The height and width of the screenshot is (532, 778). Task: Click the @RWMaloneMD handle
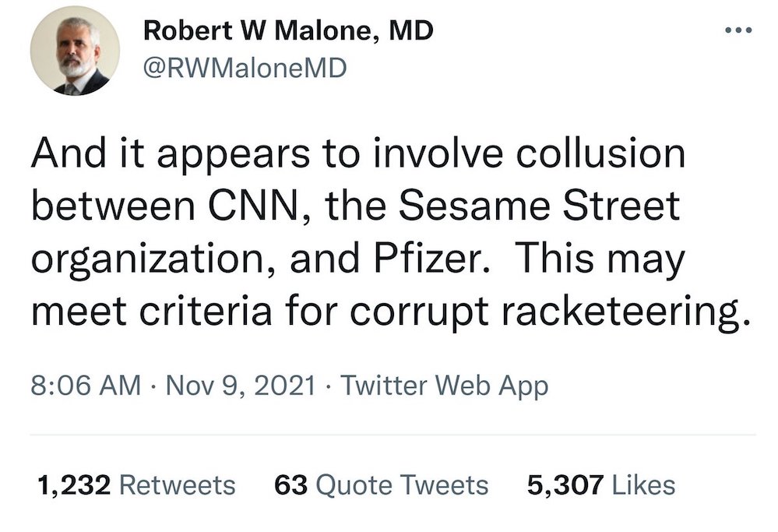245,69
